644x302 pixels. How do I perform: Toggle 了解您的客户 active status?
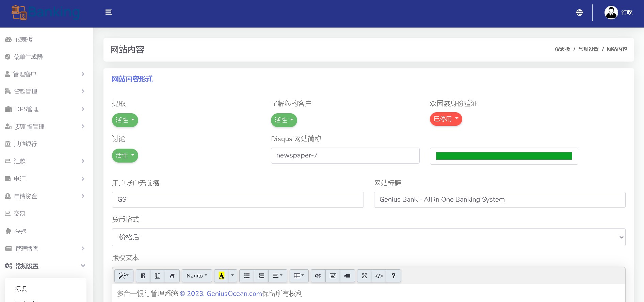(284, 120)
